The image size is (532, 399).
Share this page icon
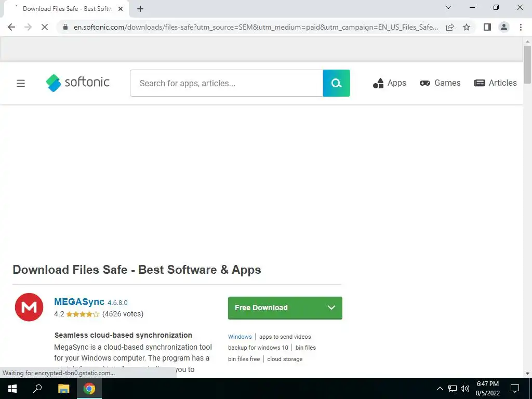[450, 27]
